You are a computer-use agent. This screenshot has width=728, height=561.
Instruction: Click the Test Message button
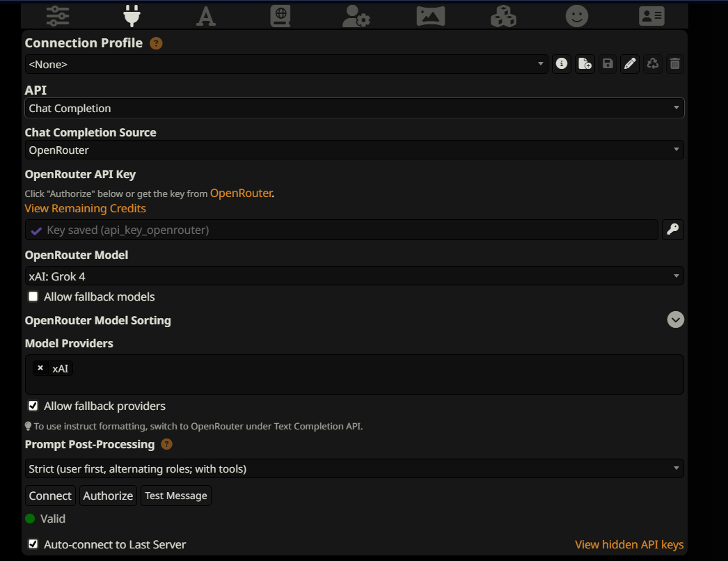pos(176,496)
